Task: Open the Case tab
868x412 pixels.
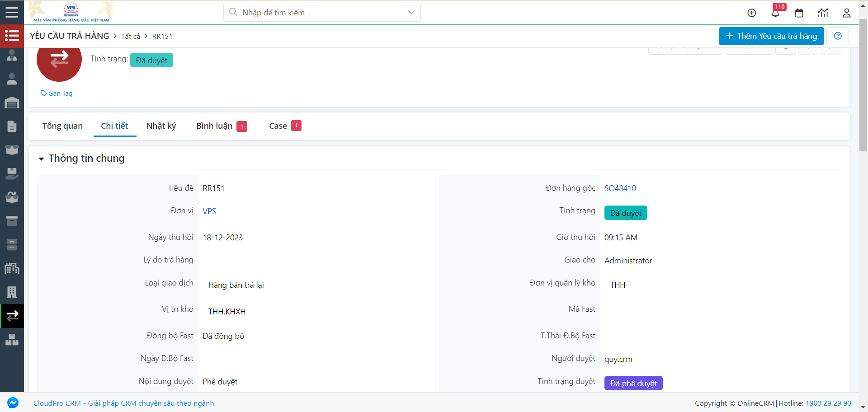Action: [x=285, y=126]
